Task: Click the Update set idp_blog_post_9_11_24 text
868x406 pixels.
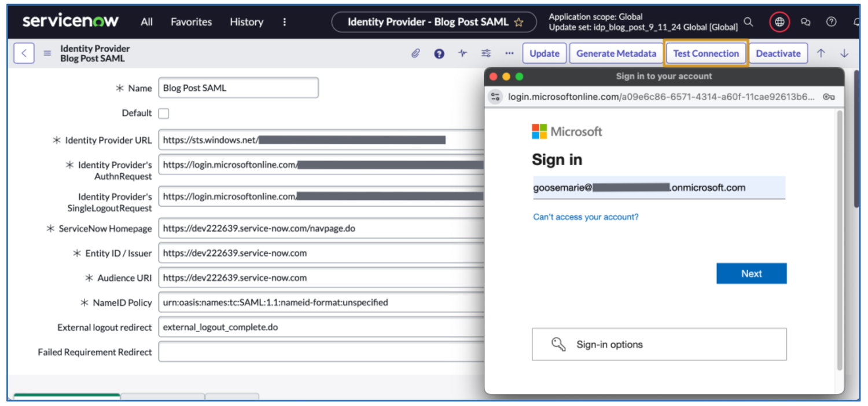Action: pyautogui.click(x=643, y=27)
